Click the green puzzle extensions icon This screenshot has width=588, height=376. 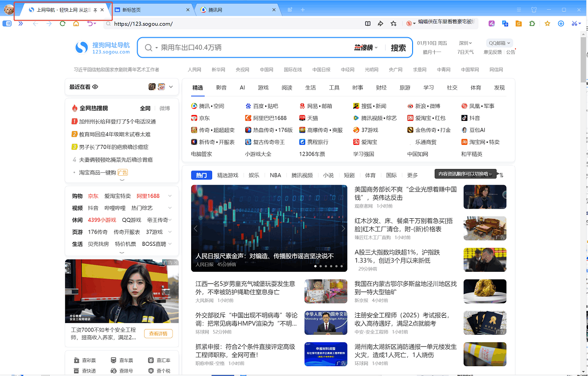click(x=532, y=23)
